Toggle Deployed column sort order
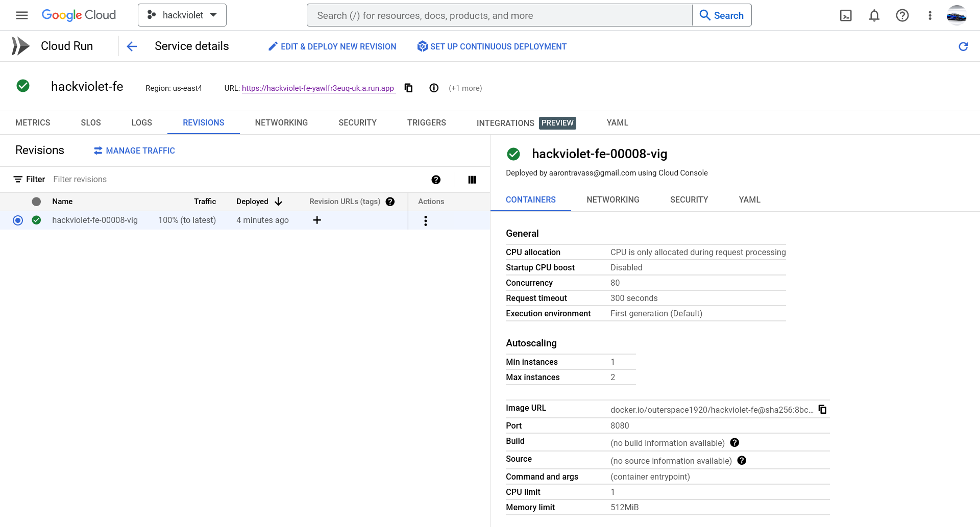Screen dimensions: 980x527 coord(259,202)
